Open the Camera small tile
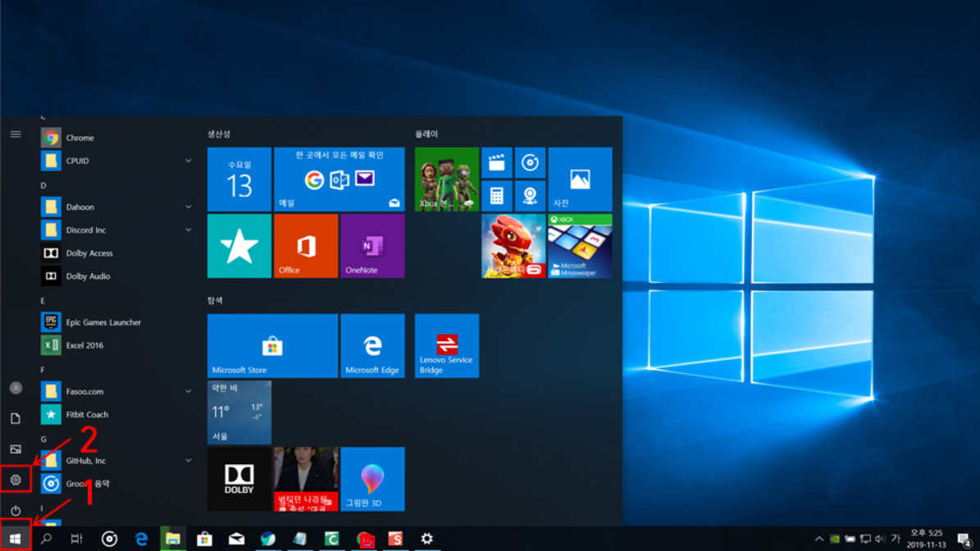The height and width of the screenshot is (551, 980). click(530, 196)
